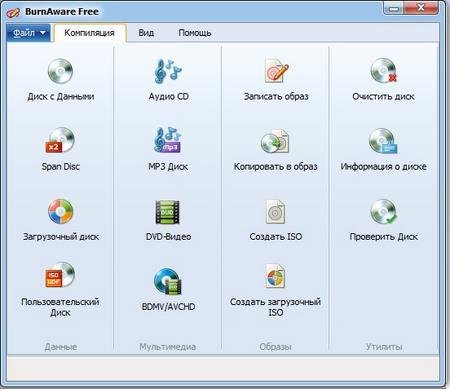450x389 pixels.
Task: Click the DVD-Видео label
Action: point(168,237)
